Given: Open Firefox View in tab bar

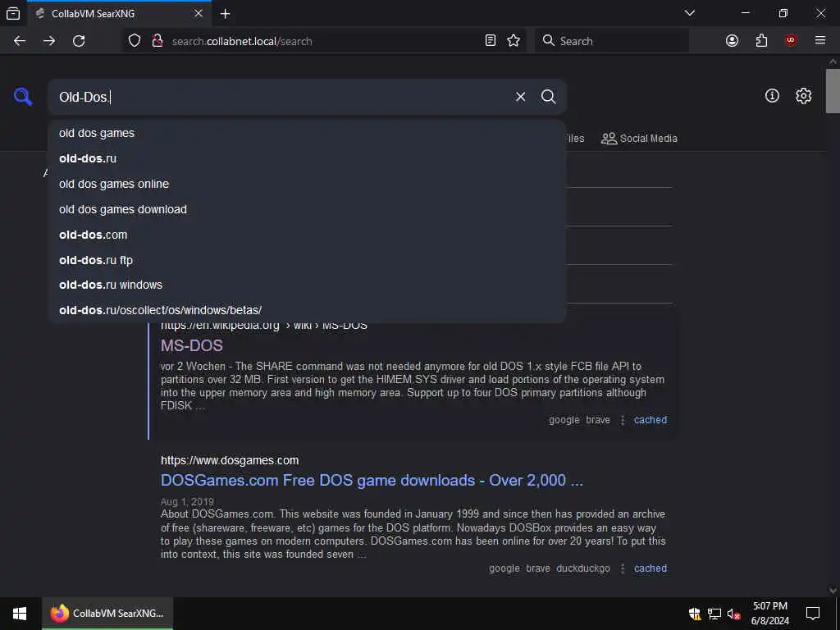Looking at the screenshot, I should pyautogui.click(x=13, y=13).
